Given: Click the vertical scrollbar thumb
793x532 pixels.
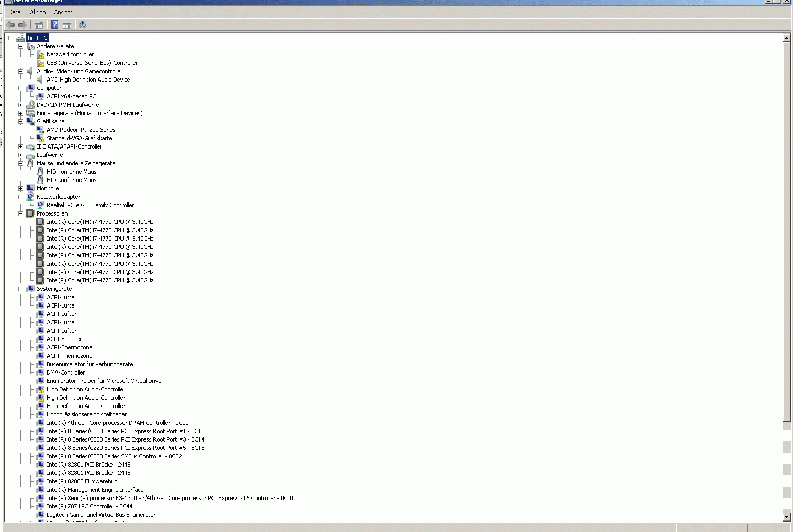Looking at the screenshot, I should point(786,231).
